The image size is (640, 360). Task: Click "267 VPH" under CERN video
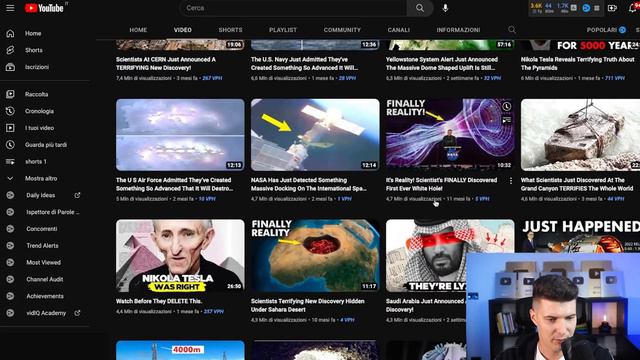click(x=212, y=78)
